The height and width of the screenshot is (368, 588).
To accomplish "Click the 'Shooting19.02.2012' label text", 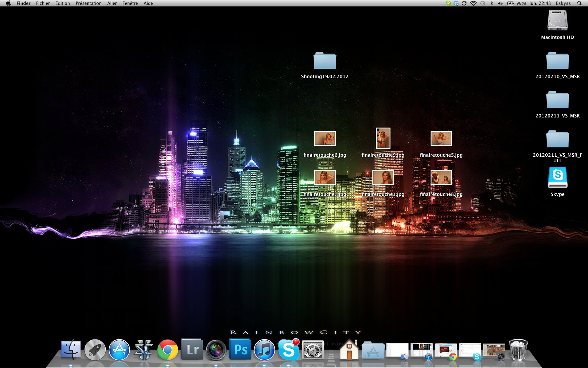I will (x=325, y=77).
